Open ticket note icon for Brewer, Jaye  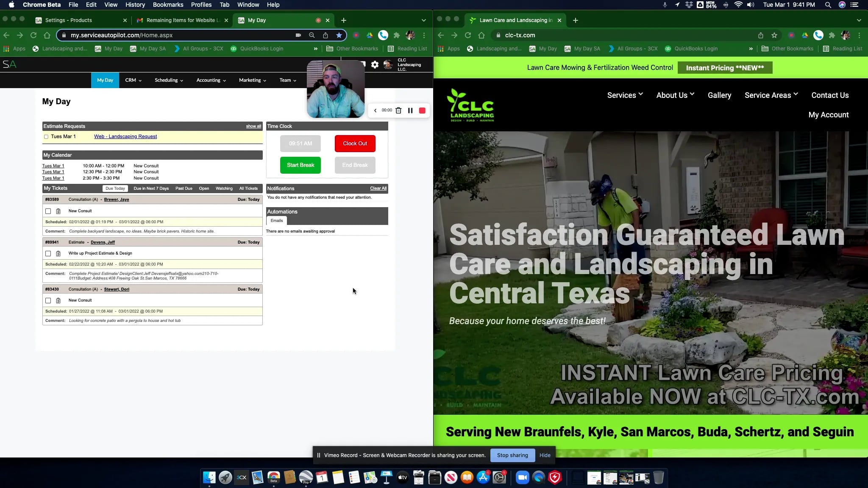pyautogui.click(x=58, y=211)
